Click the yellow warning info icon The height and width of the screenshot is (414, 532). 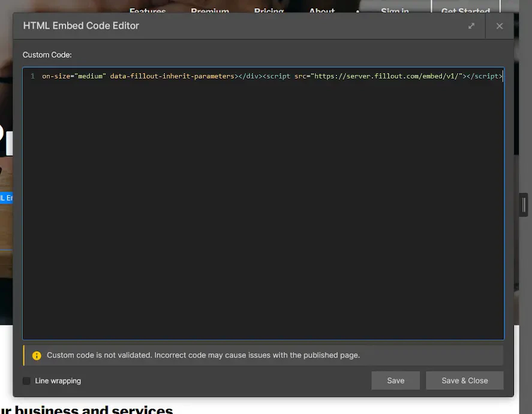pyautogui.click(x=37, y=355)
